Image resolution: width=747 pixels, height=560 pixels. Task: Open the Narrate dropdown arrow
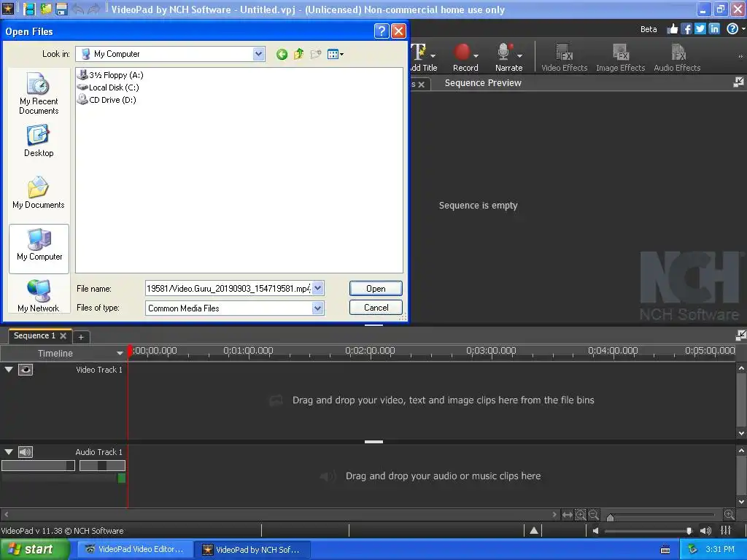[x=519, y=55]
